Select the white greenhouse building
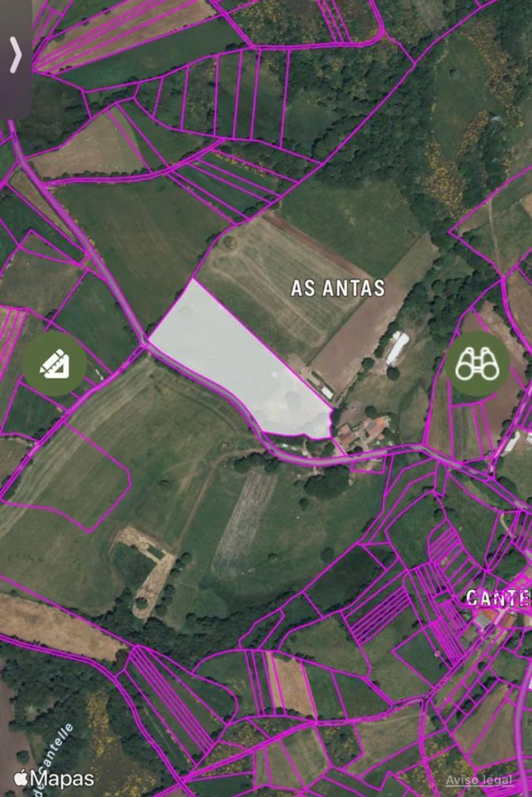The image size is (532, 797). click(x=398, y=348)
